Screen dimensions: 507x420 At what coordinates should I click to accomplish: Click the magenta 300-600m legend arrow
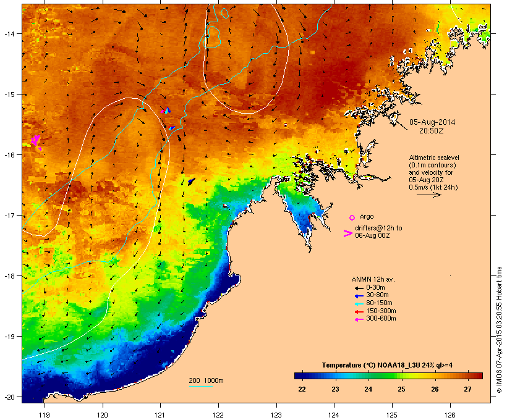359,319
